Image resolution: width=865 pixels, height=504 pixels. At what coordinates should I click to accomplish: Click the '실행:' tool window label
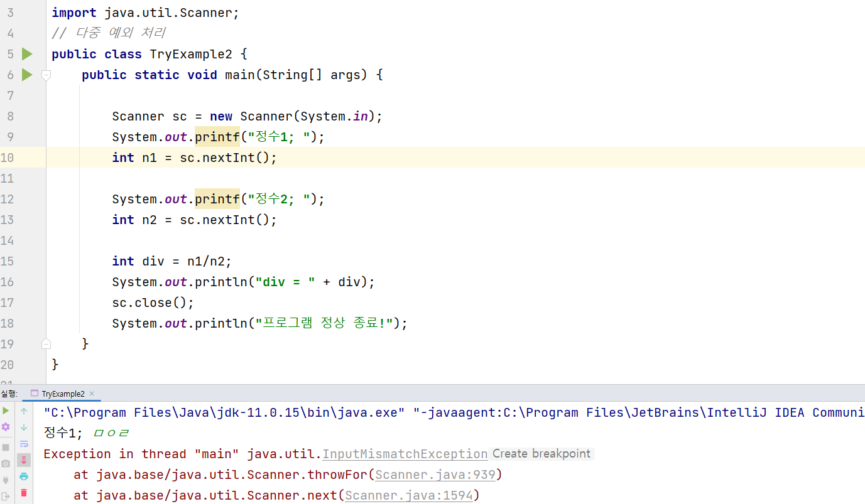coord(9,394)
